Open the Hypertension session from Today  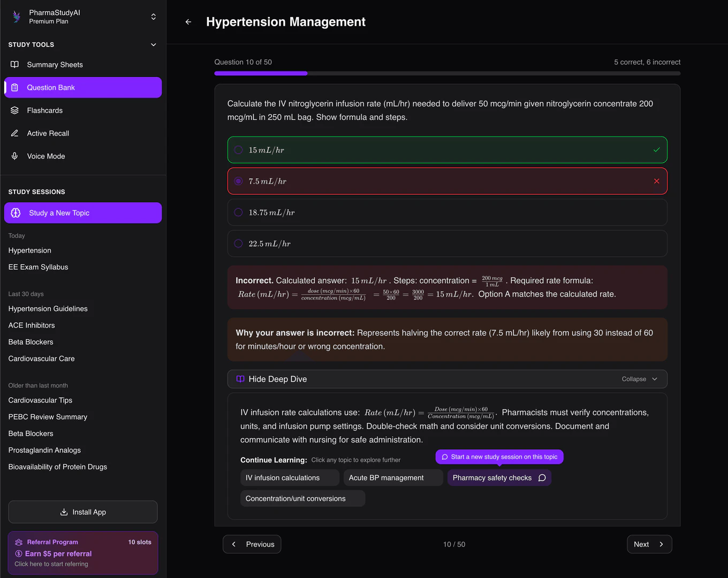tap(29, 250)
